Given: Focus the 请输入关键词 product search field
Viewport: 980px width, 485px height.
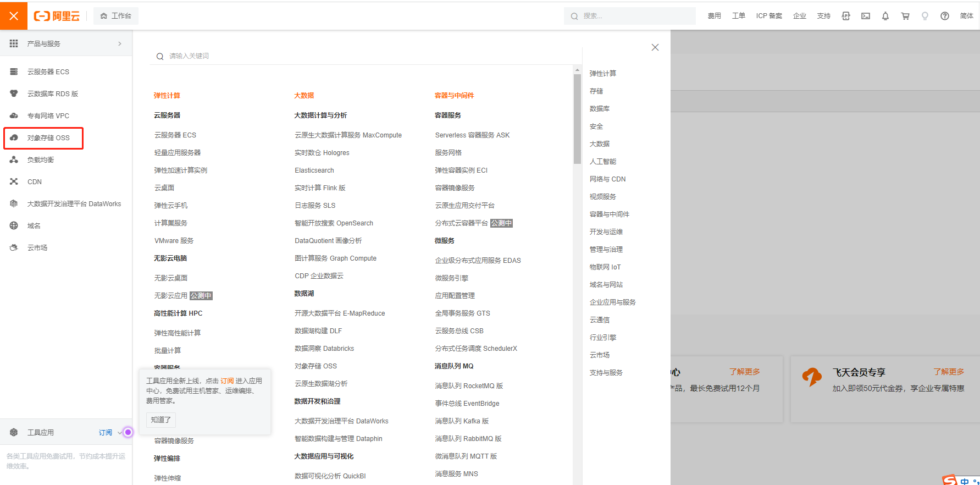Looking at the screenshot, I should (x=366, y=56).
